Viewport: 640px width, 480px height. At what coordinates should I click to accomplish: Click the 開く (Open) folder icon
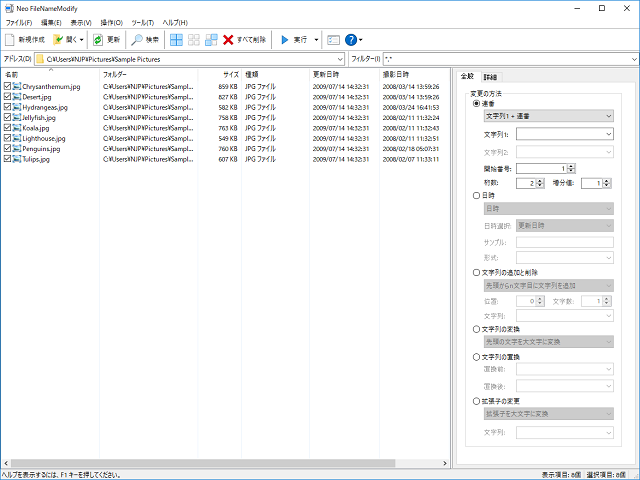pyautogui.click(x=59, y=40)
